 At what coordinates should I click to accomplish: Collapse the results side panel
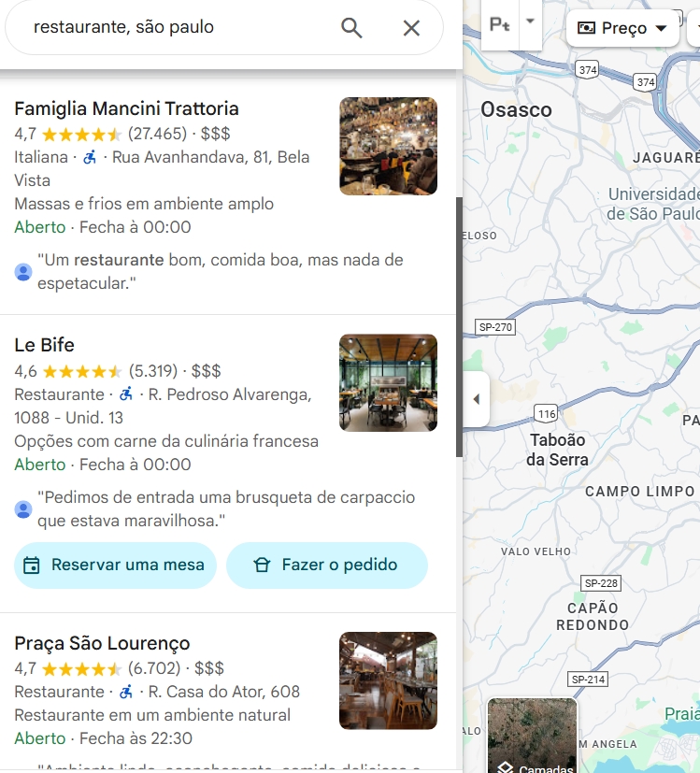[x=477, y=397]
